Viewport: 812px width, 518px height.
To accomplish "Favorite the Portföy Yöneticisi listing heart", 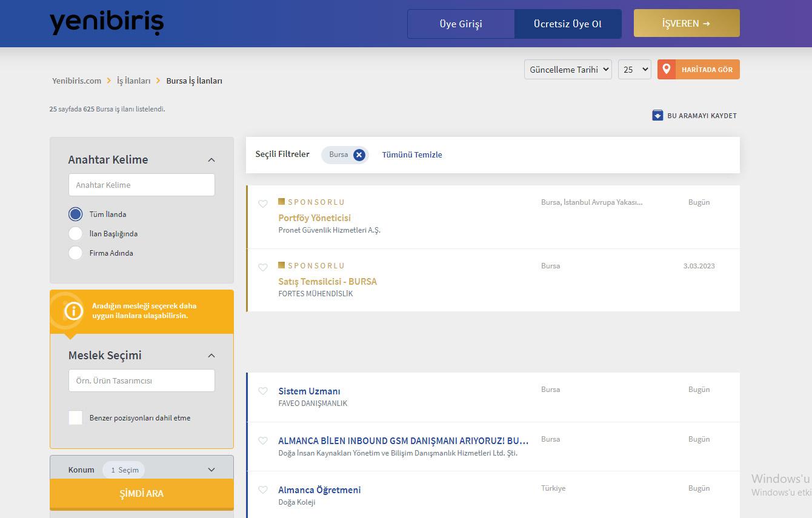I will (263, 204).
